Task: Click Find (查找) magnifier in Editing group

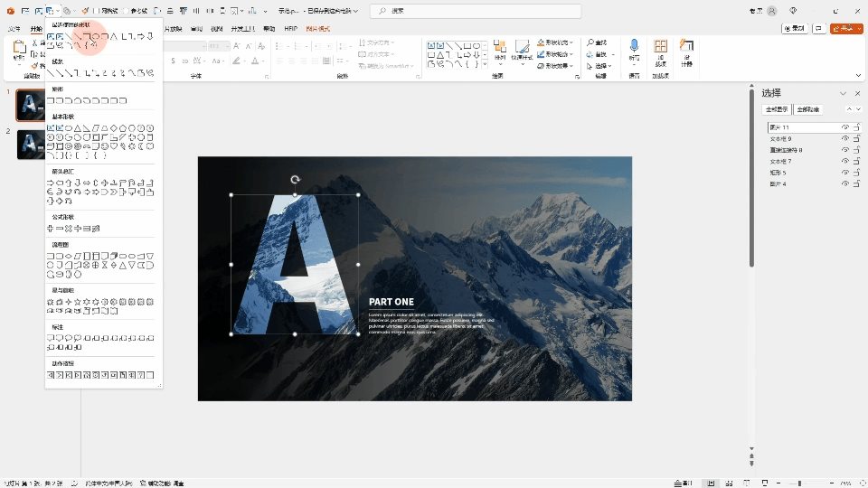Action: 597,42
